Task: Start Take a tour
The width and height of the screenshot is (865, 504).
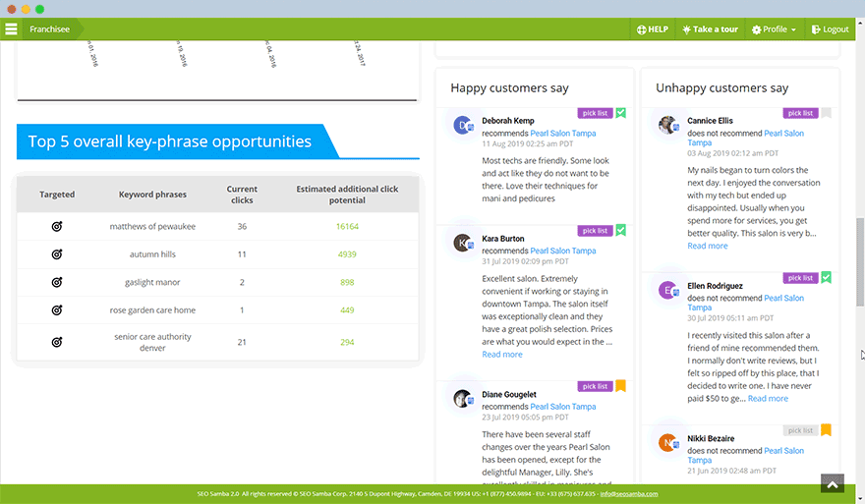Action: coord(710,29)
